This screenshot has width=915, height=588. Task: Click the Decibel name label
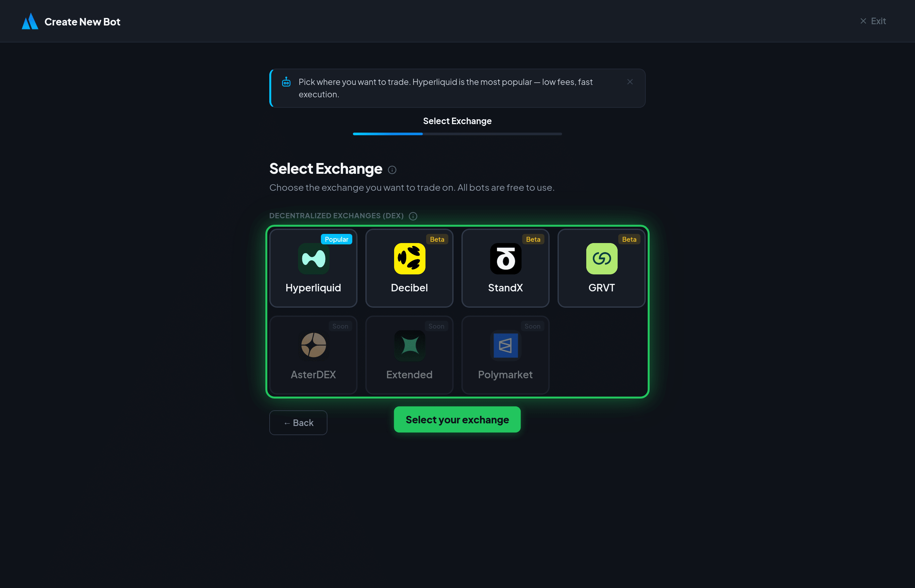pyautogui.click(x=409, y=287)
